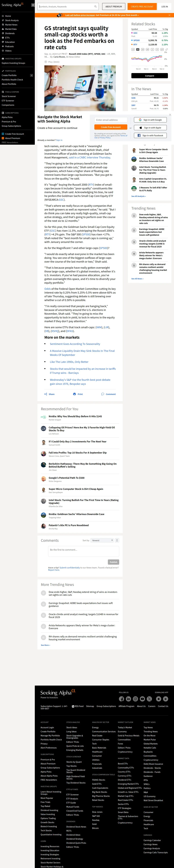Click the Google Play download icon
174x868 pixels.
click(166, 699)
